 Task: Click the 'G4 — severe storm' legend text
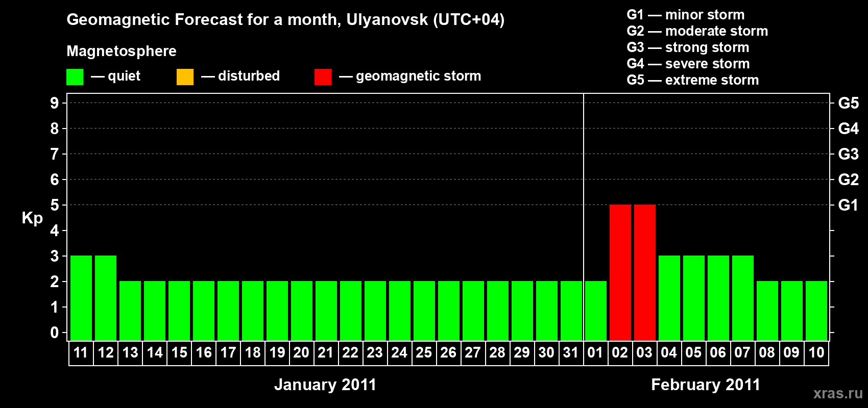tap(688, 64)
